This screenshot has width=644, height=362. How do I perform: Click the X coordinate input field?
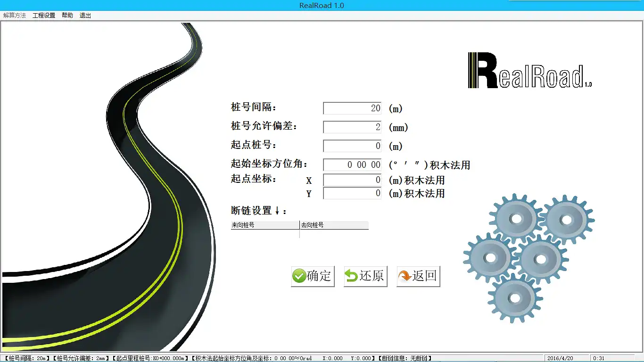click(352, 180)
